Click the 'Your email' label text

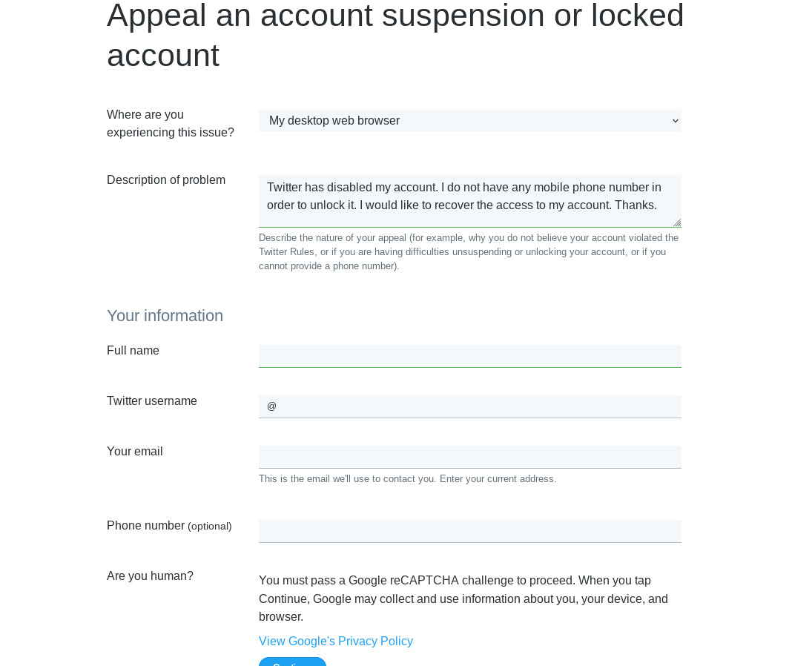[134, 452]
